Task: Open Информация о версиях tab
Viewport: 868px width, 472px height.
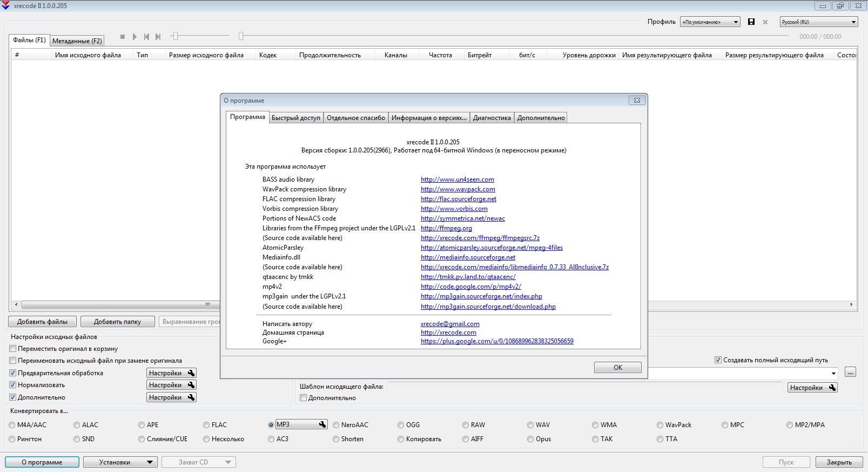Action: tap(429, 118)
